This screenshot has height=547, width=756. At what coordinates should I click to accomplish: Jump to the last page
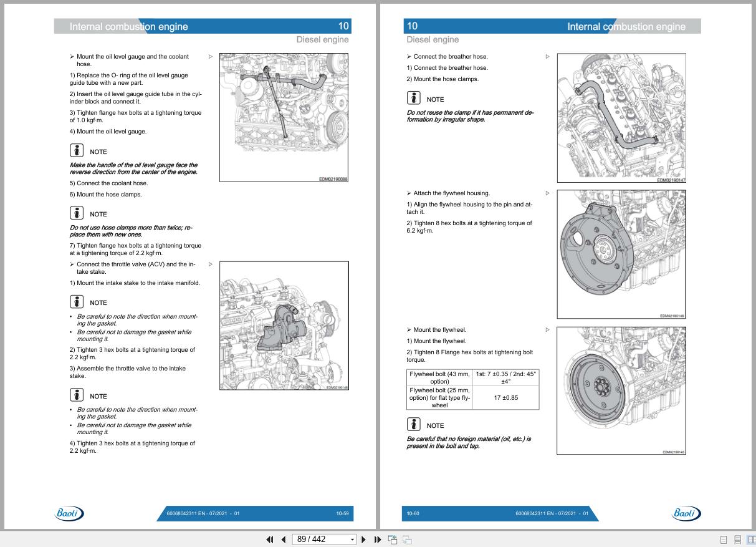pos(378,540)
